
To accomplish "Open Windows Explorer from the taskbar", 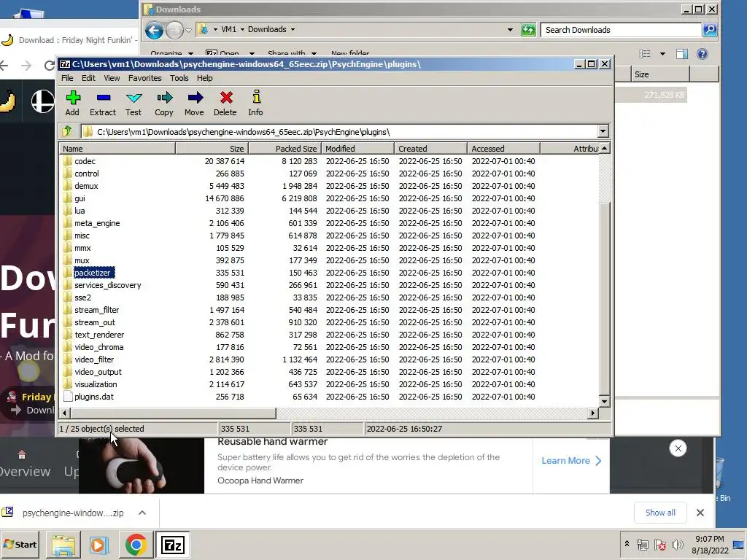I will pyautogui.click(x=63, y=545).
